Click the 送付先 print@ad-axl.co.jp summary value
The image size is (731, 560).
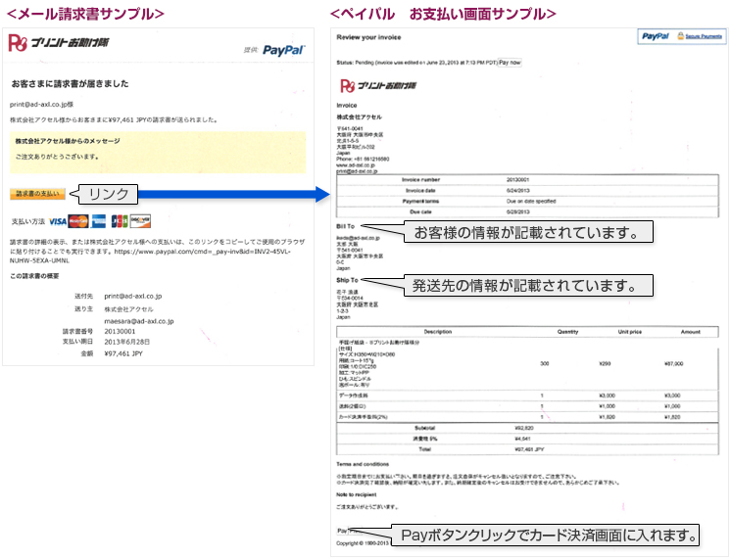[x=133, y=297]
